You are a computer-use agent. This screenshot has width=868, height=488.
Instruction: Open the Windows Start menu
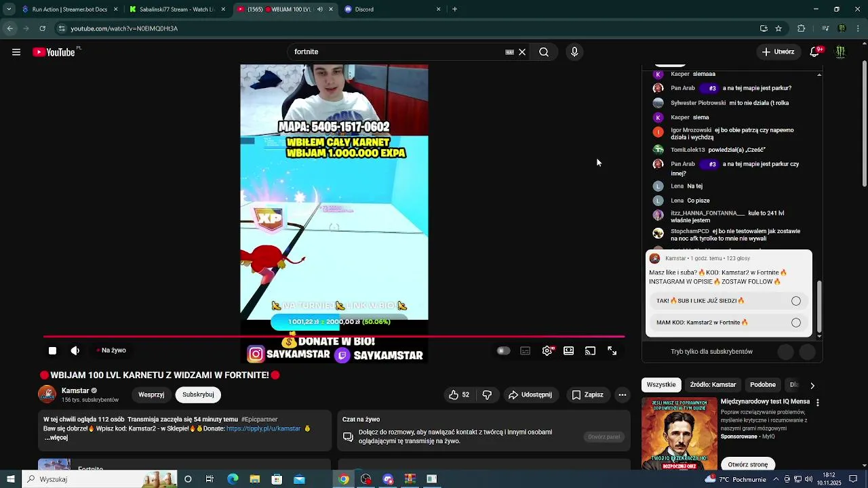point(10,479)
